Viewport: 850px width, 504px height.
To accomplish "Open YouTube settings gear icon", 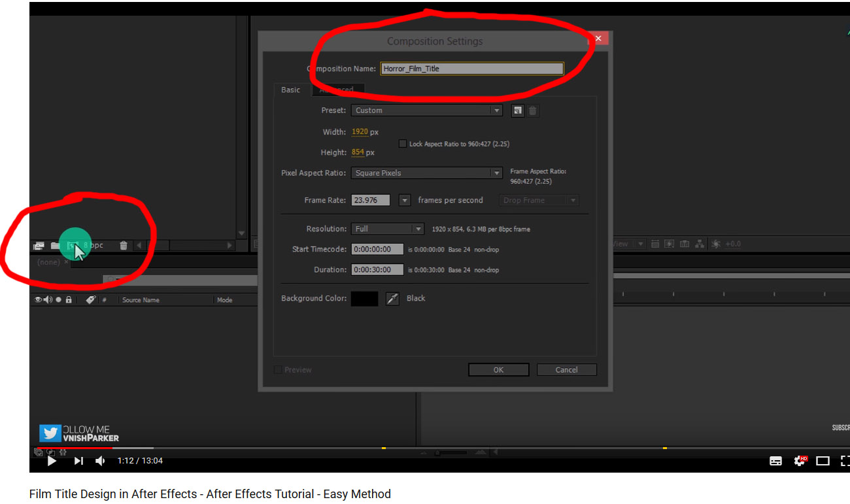I will point(799,461).
